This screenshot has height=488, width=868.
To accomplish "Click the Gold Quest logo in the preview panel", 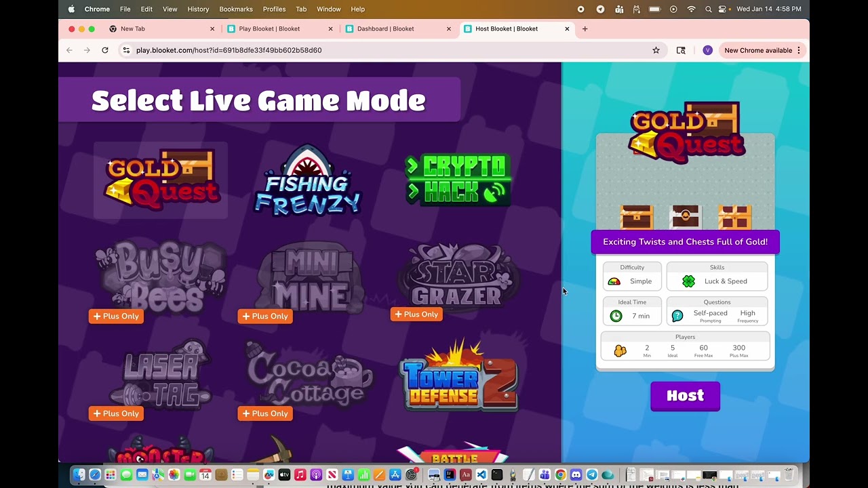I will coord(686,133).
